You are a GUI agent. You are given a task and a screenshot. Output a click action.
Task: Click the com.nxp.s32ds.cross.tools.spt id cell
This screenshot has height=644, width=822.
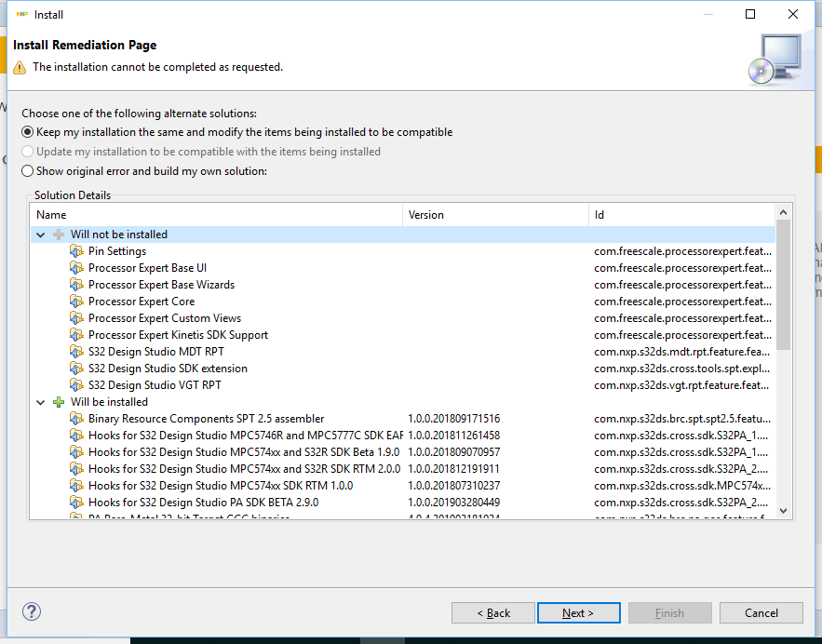[x=682, y=369]
